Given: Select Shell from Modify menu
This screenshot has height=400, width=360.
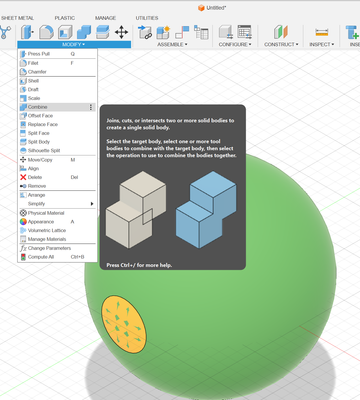Looking at the screenshot, I should click(x=57, y=81).
